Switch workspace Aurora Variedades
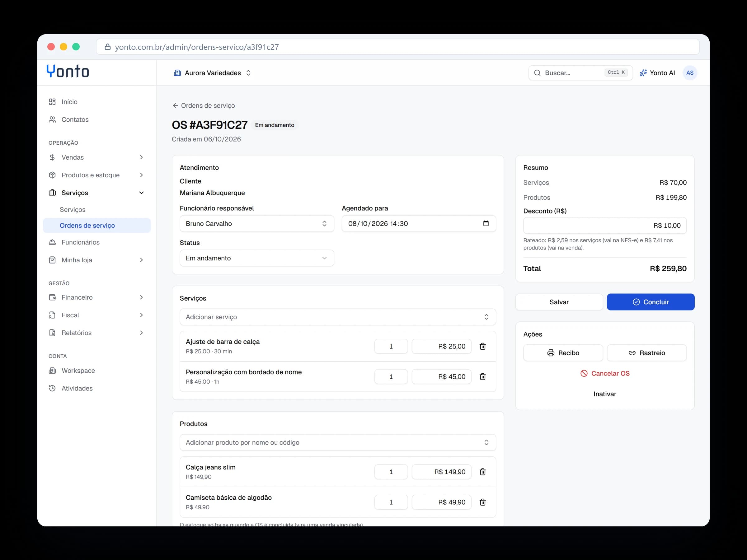This screenshot has height=560, width=747. click(x=212, y=73)
